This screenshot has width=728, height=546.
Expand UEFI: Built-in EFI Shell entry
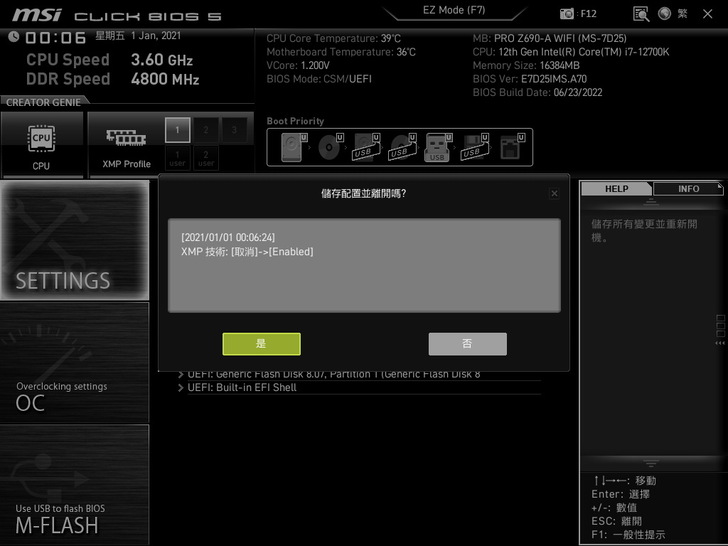pyautogui.click(x=359, y=388)
